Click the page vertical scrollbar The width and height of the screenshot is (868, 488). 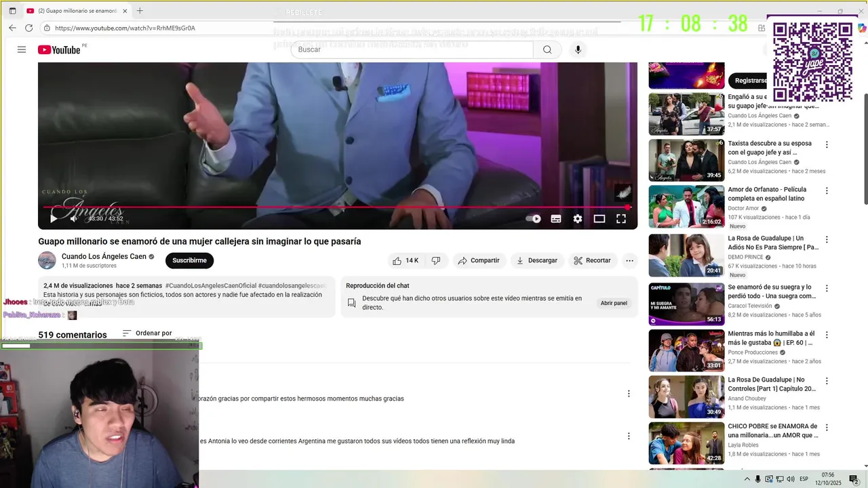pyautogui.click(x=865, y=149)
